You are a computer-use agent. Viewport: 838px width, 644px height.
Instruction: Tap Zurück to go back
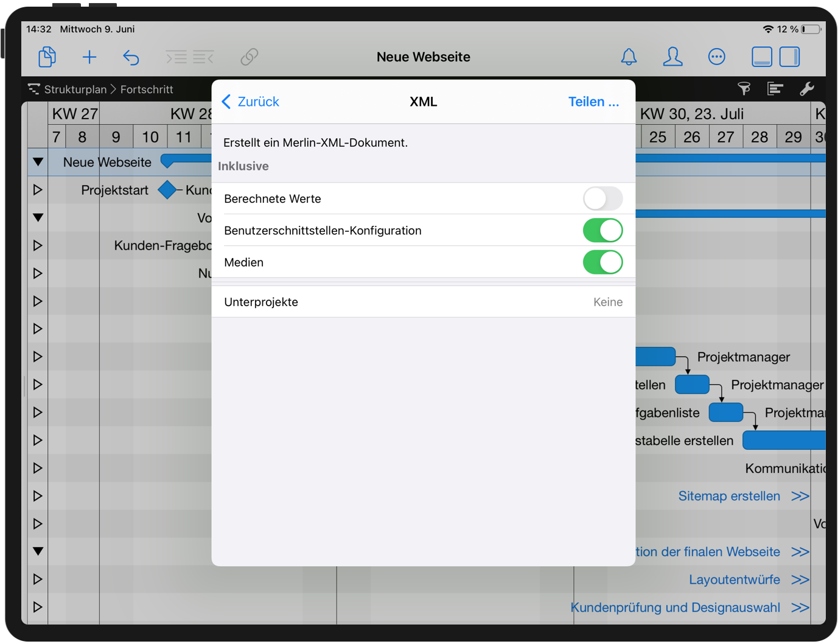click(250, 102)
